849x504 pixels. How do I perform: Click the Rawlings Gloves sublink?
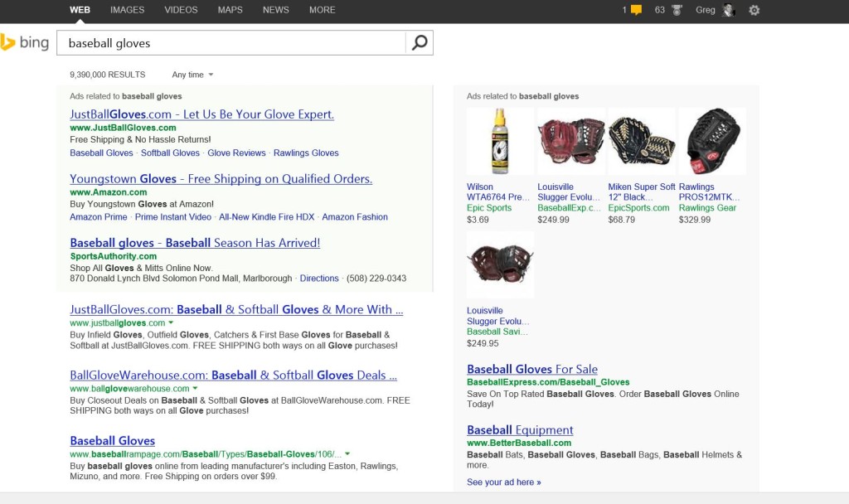tap(306, 153)
